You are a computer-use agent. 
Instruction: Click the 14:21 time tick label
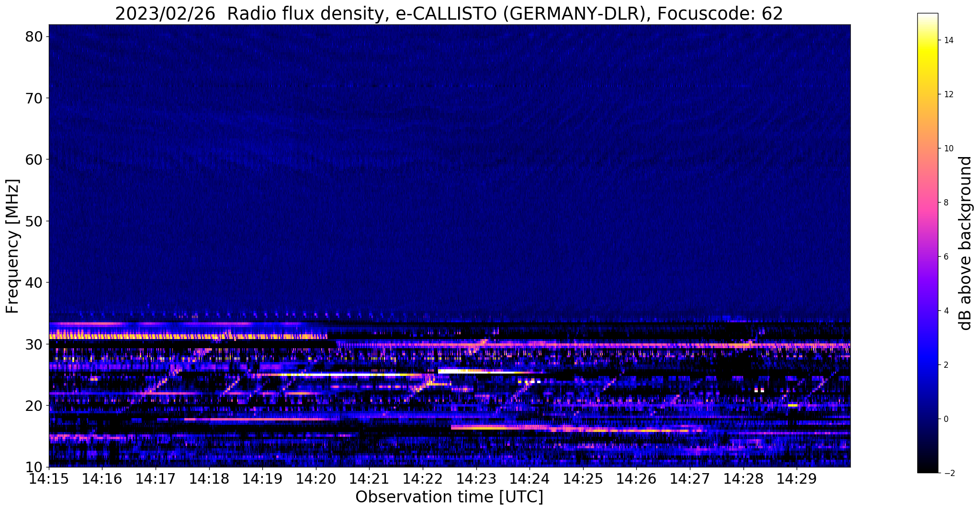[x=369, y=479]
